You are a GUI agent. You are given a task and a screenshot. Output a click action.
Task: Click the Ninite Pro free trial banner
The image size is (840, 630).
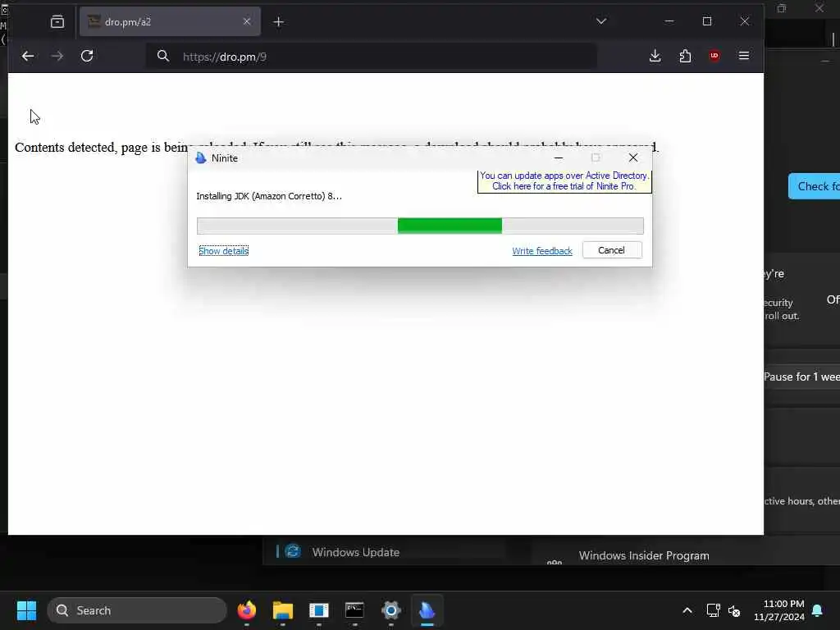pyautogui.click(x=564, y=181)
